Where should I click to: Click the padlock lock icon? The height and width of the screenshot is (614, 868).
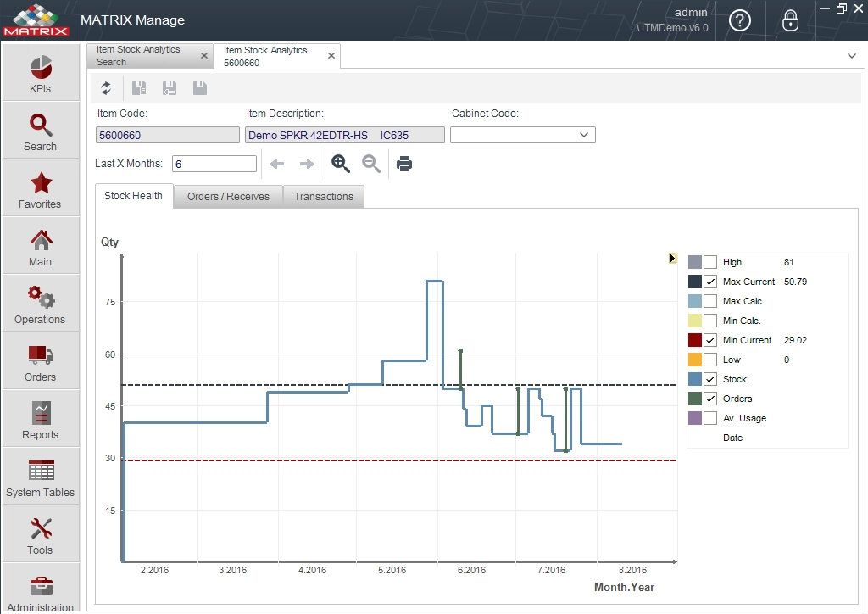tap(790, 21)
